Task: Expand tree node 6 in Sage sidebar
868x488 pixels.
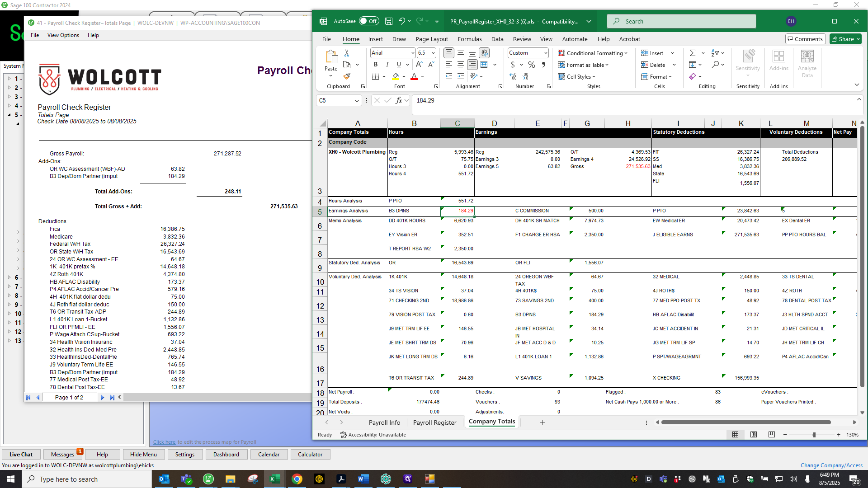Action: (x=9, y=277)
